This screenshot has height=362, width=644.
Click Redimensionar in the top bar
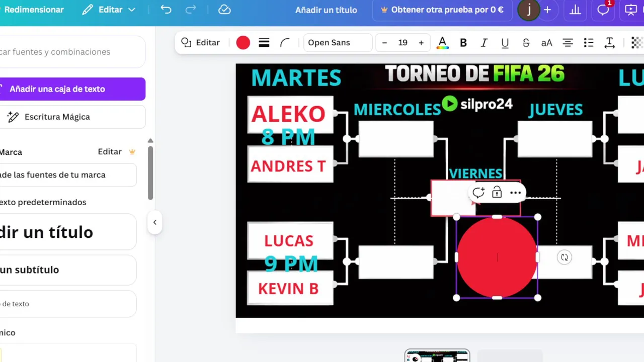34,10
